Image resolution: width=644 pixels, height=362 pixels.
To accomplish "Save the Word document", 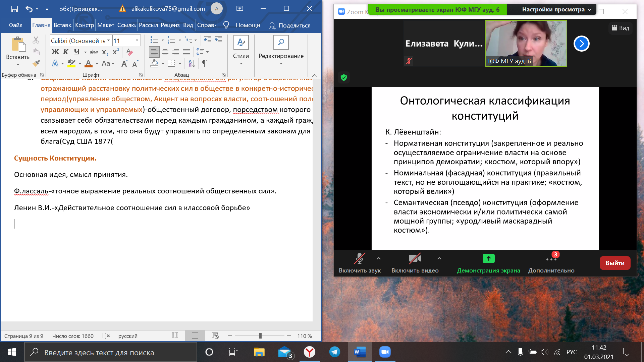I will click(x=14, y=9).
